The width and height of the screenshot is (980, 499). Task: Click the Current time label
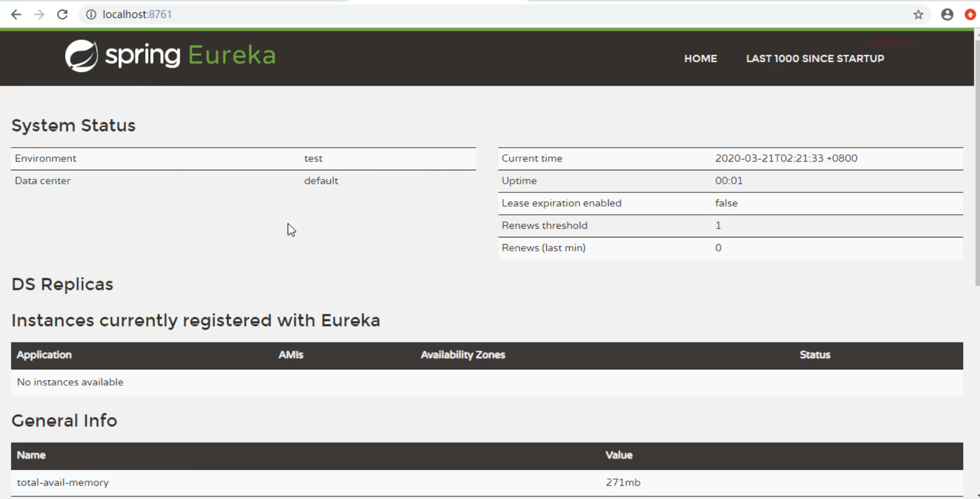click(x=532, y=158)
